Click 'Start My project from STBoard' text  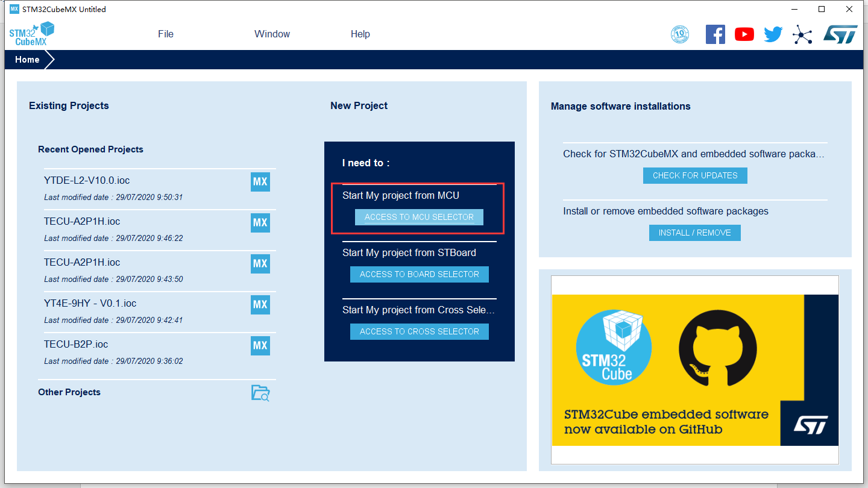click(409, 252)
